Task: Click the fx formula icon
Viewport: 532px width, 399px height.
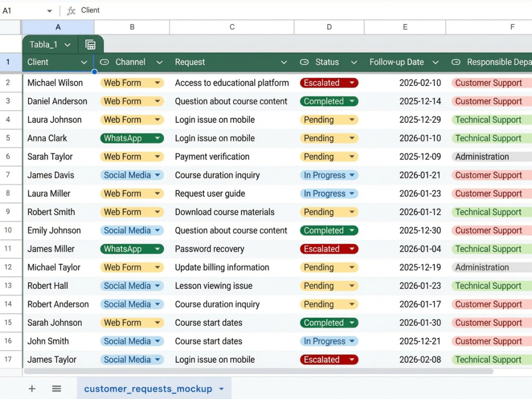Action: pos(71,11)
